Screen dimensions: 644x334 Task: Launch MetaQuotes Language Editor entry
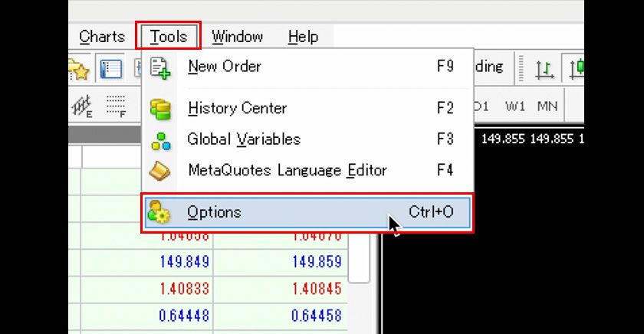(307, 170)
